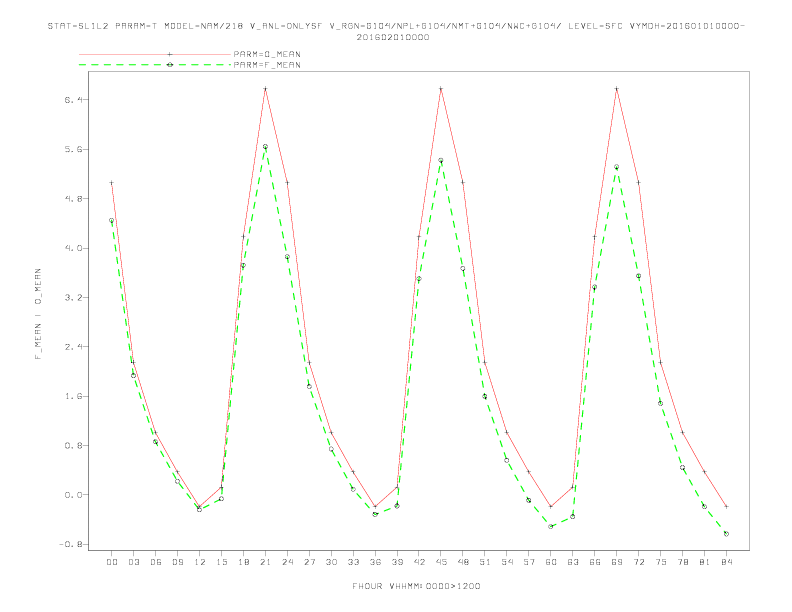Click the F_MEAN circle marker at hour 60
The image size is (792, 612).
point(551,526)
